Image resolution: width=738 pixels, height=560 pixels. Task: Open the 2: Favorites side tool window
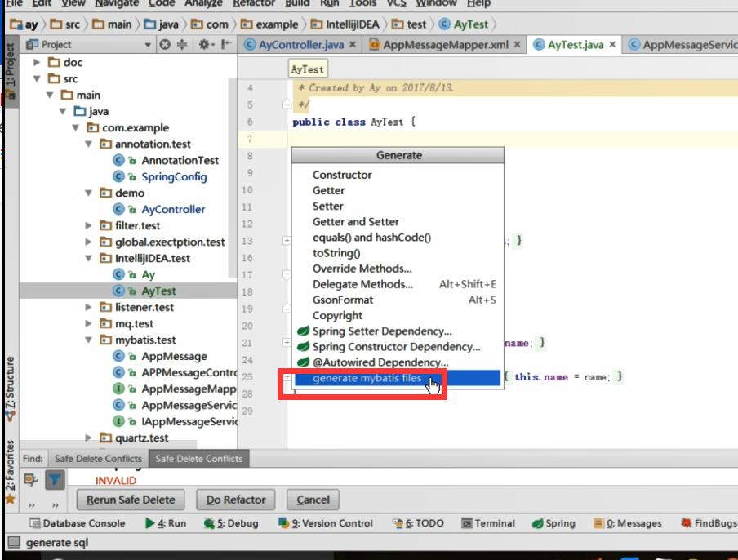coord(10,472)
